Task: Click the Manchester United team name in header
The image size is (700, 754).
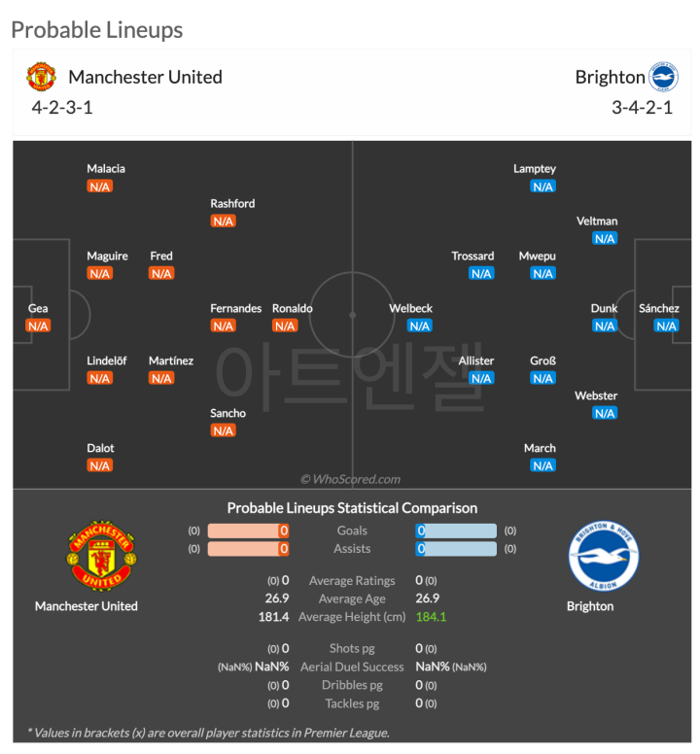Action: pyautogui.click(x=145, y=77)
